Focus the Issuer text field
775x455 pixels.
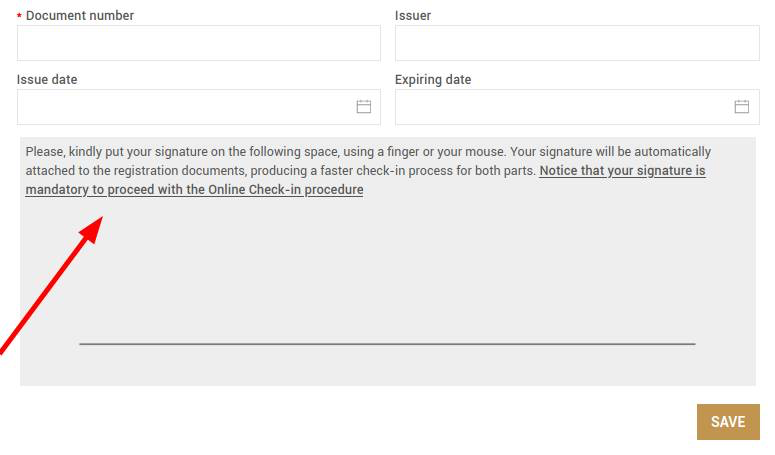pyautogui.click(x=577, y=43)
